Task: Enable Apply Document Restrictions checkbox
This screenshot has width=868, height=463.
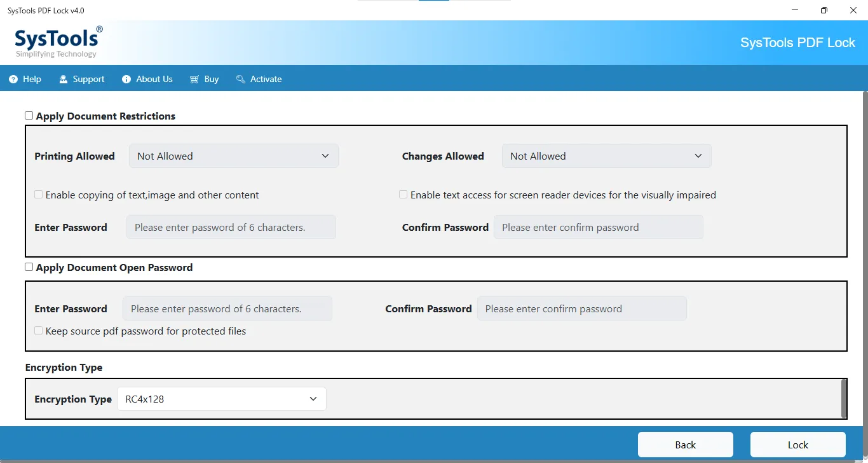Action: [29, 116]
